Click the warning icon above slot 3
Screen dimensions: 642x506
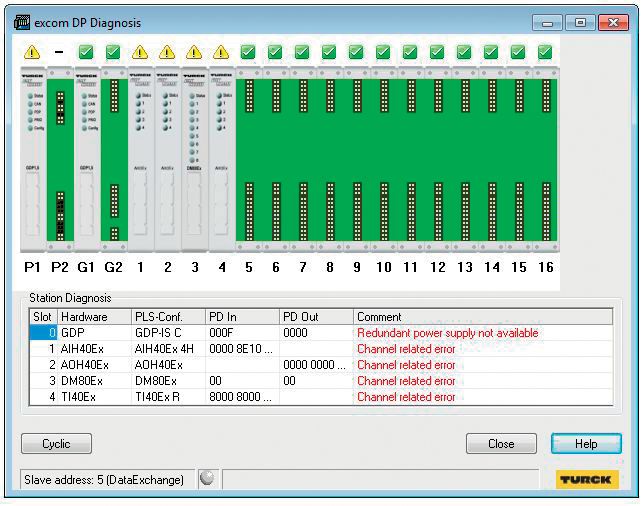(x=194, y=52)
